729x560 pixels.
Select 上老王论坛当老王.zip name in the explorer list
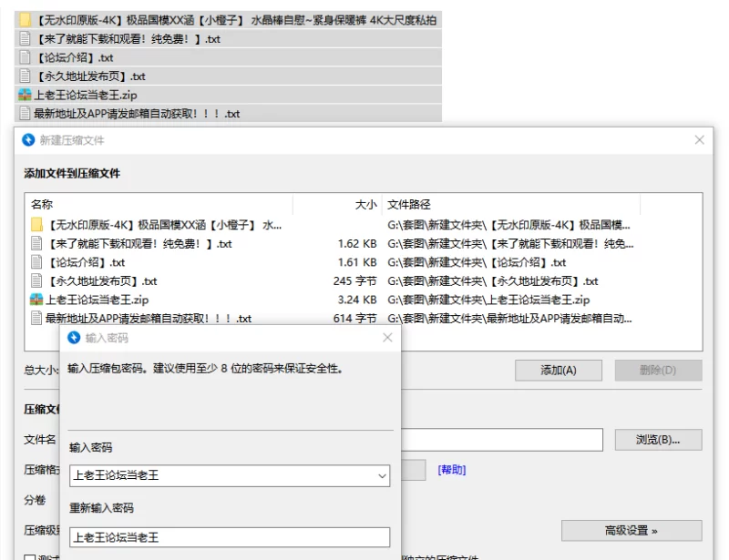coord(86,96)
